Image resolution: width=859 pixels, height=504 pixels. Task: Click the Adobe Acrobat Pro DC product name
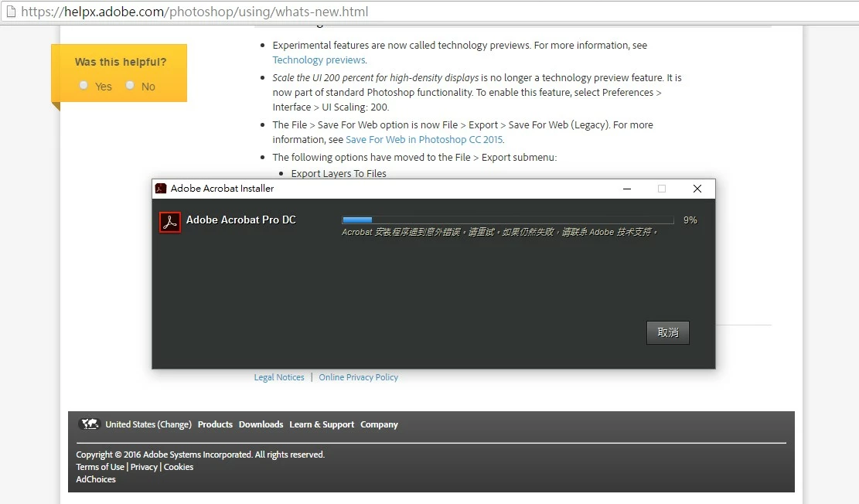coord(241,220)
